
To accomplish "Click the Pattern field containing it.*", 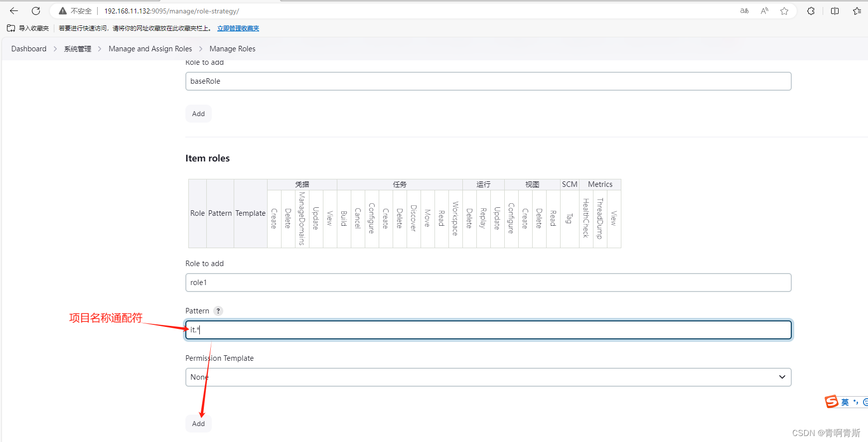I will [x=488, y=330].
